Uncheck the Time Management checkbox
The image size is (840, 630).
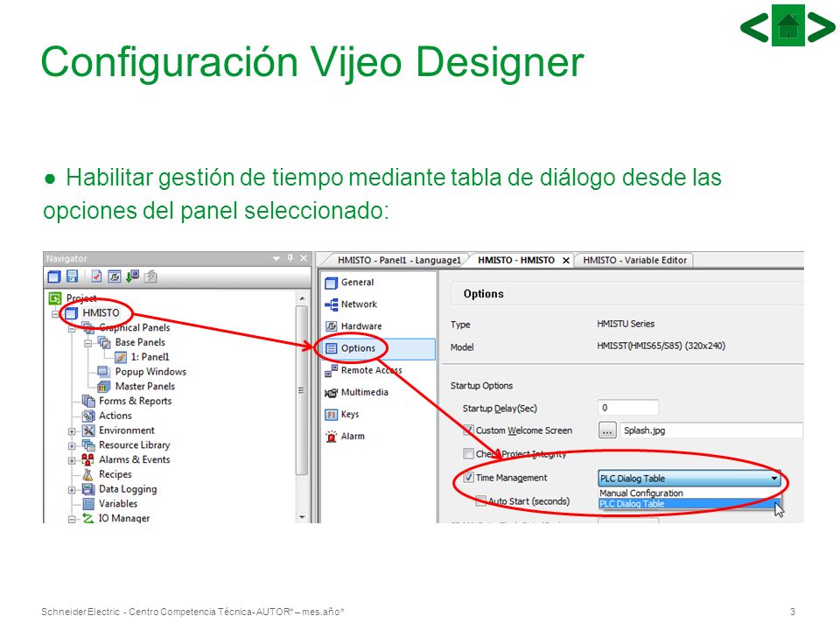468,478
